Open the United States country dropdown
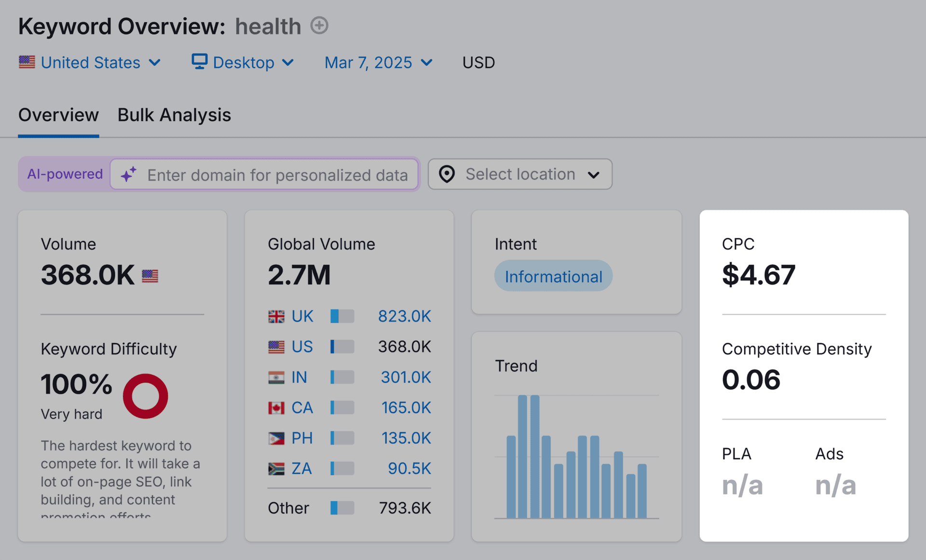The image size is (926, 560). coord(90,63)
